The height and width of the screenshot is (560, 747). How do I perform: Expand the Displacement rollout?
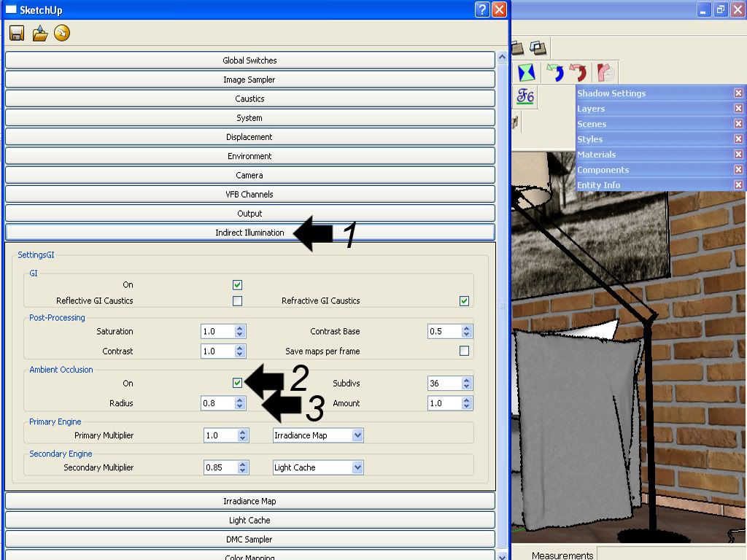250,136
